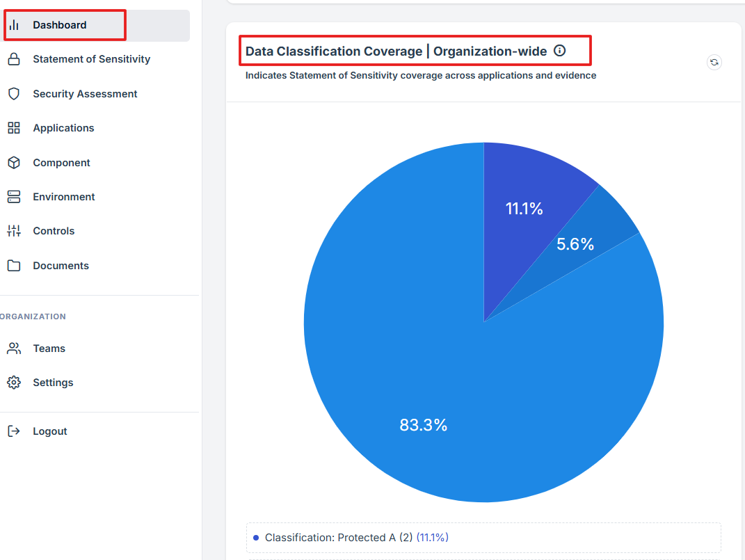Viewport: 745px width, 560px height.
Task: Click the Environment server icon
Action: coord(14,197)
